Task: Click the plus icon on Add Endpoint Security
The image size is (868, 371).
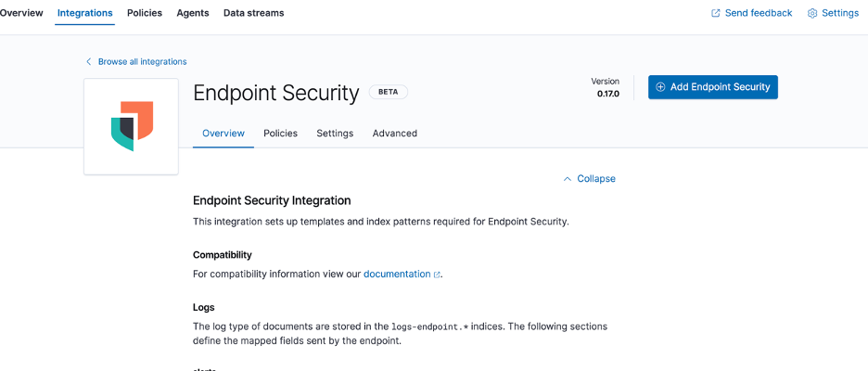Action: (660, 87)
